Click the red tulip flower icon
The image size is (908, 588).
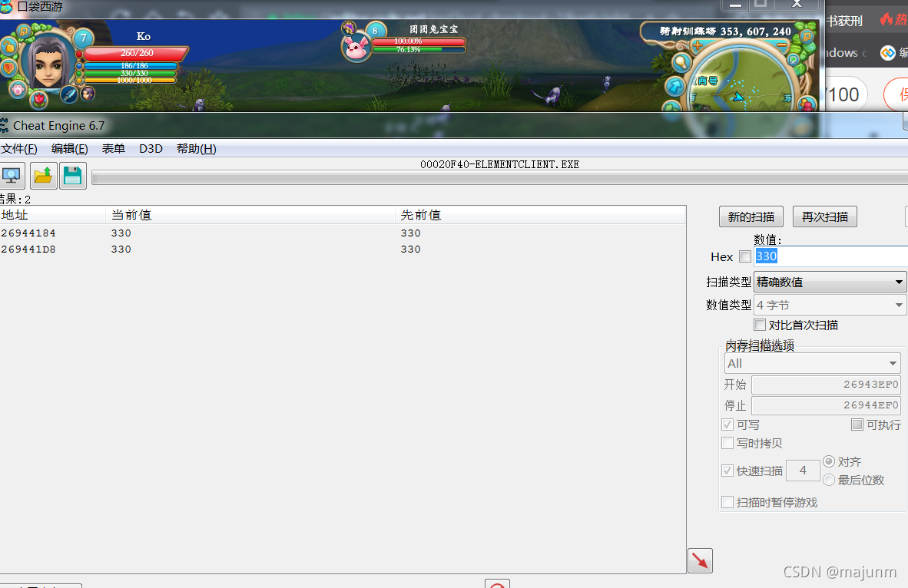39,99
